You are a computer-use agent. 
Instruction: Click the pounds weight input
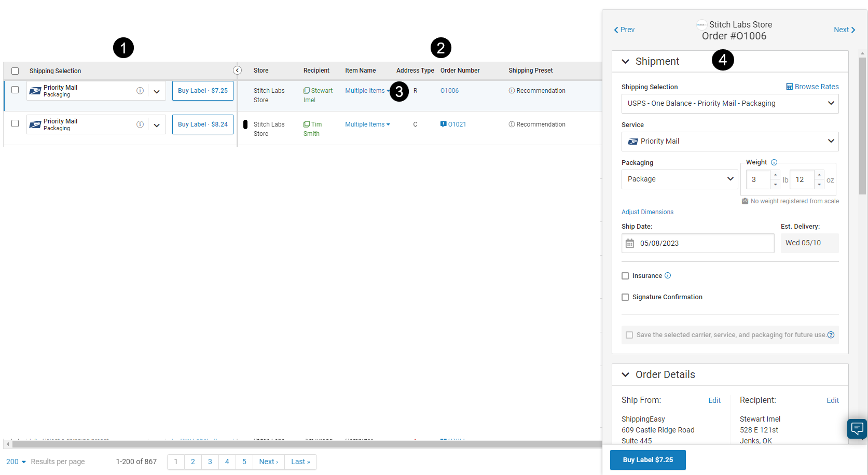[x=758, y=179]
